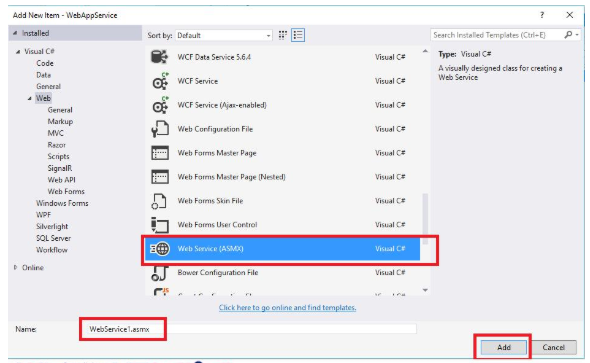
Task: Expand the Online templates node
Action: pos(15,267)
